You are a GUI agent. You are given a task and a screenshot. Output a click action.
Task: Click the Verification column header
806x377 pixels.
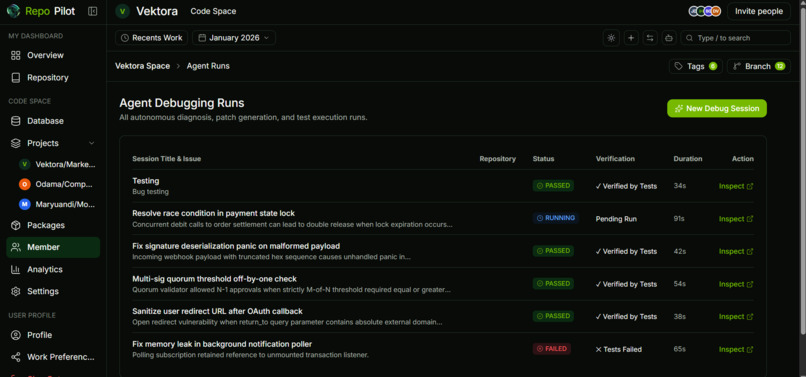615,159
